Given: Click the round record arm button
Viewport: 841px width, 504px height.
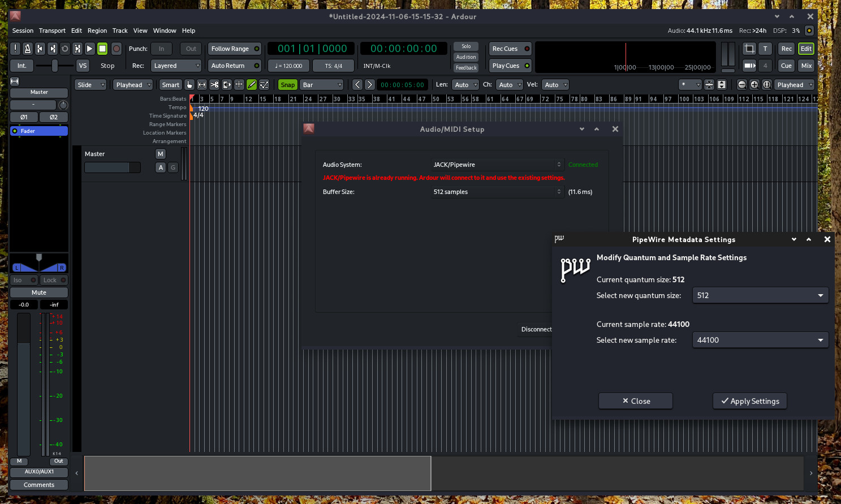Looking at the screenshot, I should 117,49.
